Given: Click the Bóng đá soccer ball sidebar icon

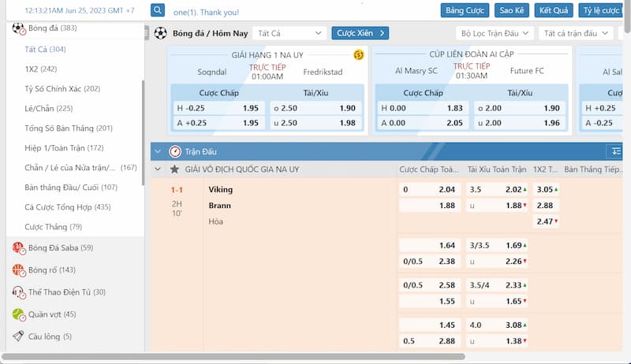Looking at the screenshot, I should pyautogui.click(x=19, y=28).
